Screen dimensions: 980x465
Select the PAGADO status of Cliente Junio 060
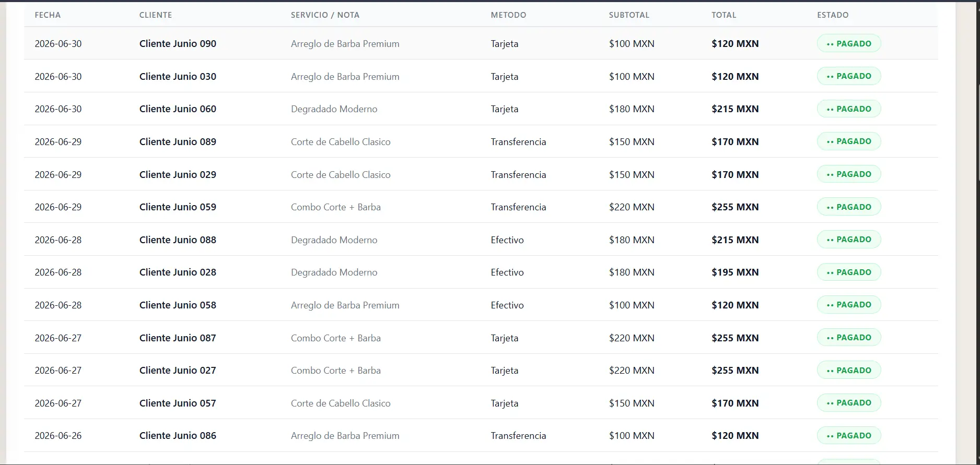coord(849,109)
